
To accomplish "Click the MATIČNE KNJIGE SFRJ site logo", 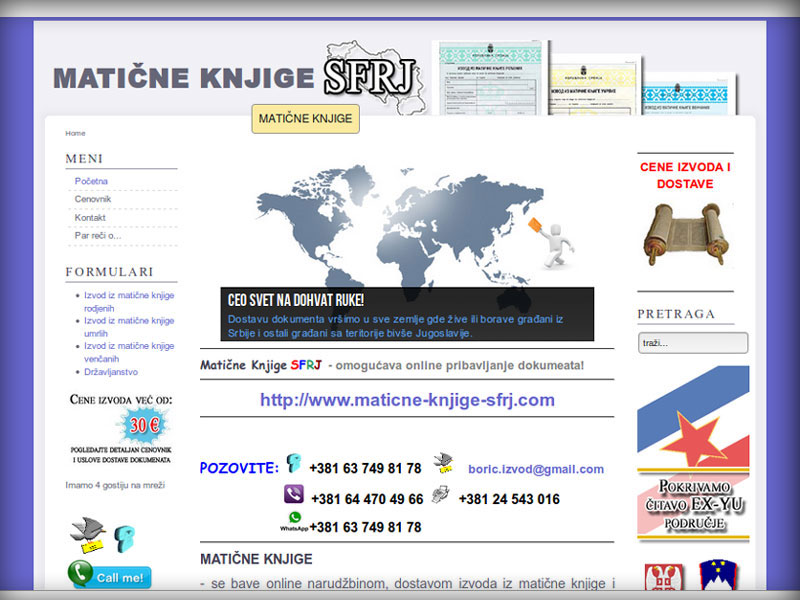I will pos(238,77).
